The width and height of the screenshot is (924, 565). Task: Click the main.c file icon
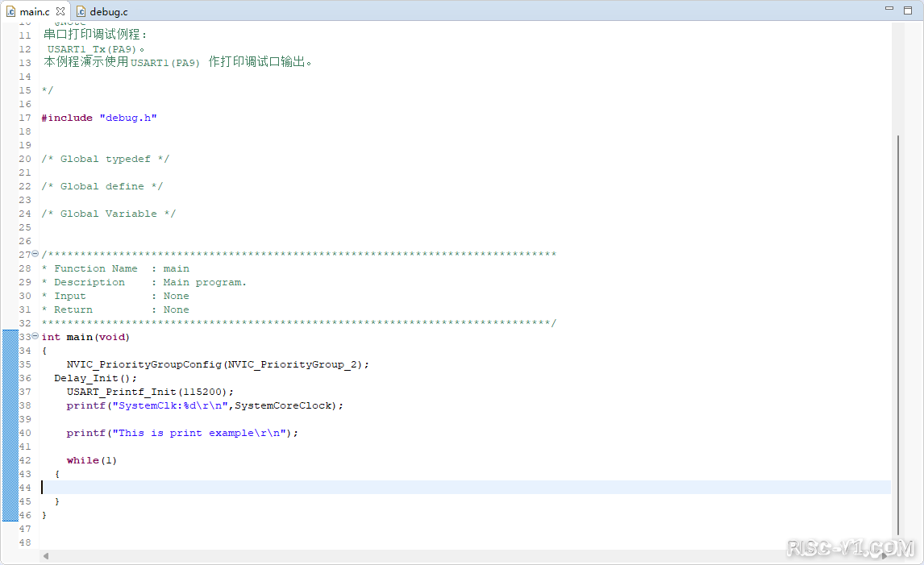[x=10, y=11]
